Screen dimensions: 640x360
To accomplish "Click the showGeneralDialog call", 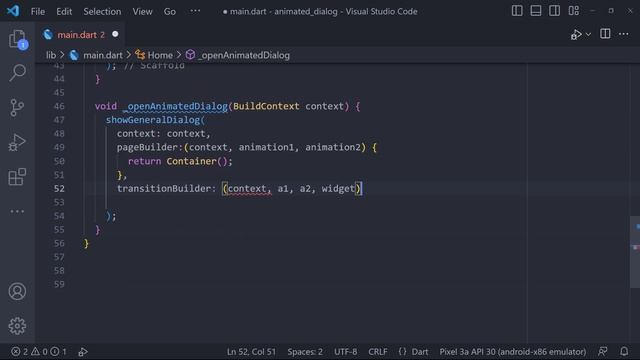I will point(153,120).
